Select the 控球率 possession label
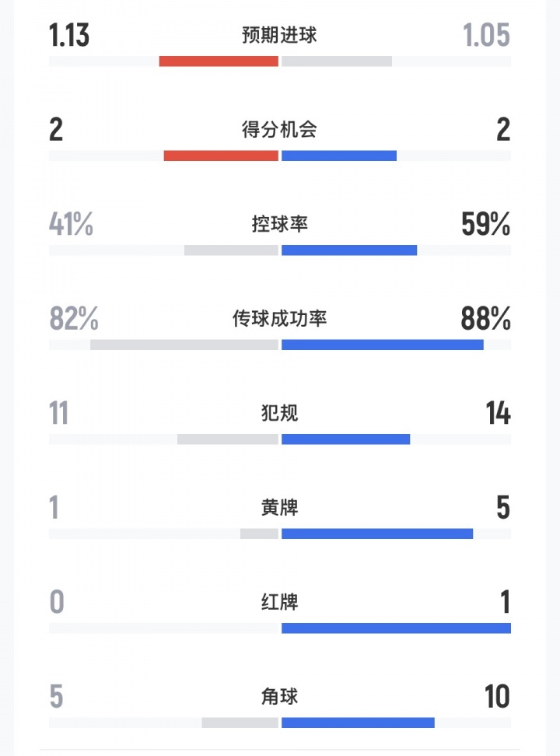This screenshot has height=756, width=560. pyautogui.click(x=279, y=225)
